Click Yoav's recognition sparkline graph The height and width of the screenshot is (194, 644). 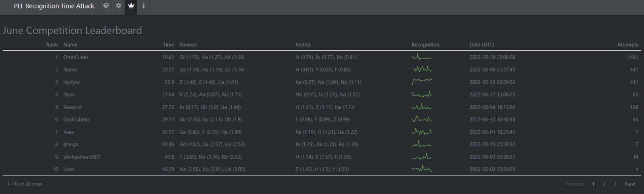coord(421,131)
